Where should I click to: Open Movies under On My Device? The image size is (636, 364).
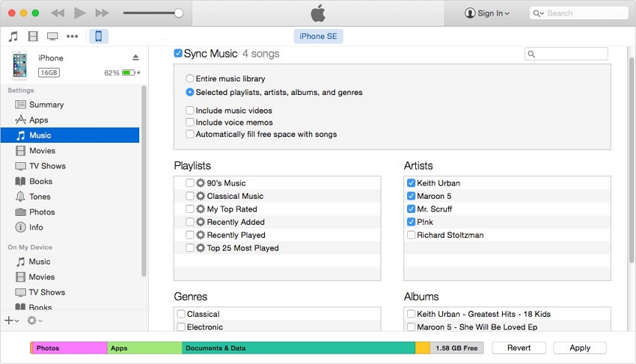pos(70,277)
